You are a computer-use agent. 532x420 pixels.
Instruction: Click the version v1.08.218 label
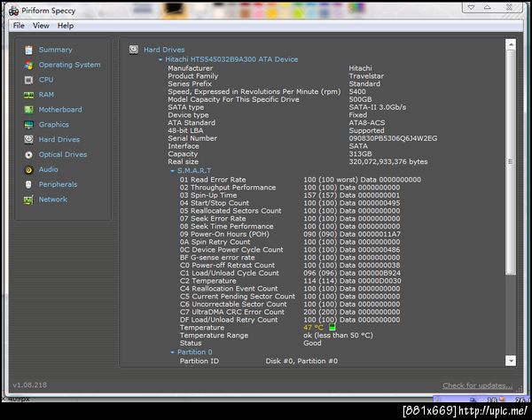[30, 385]
